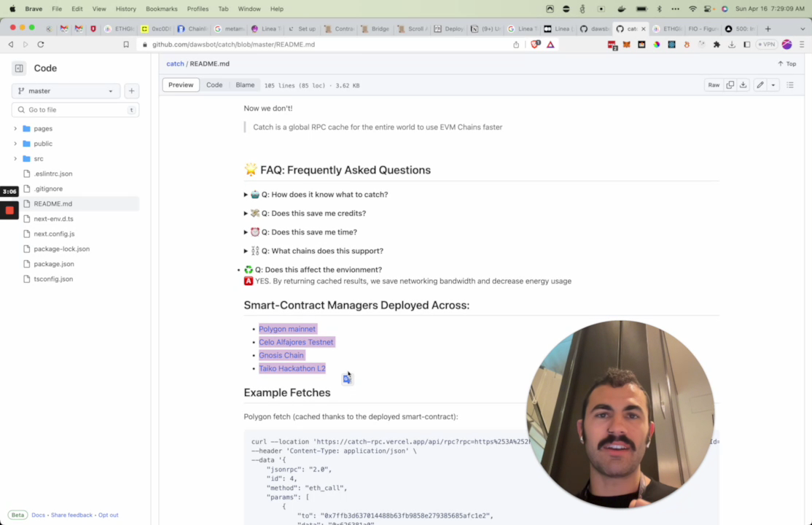Open package.json in the file tree
812x525 pixels.
[54, 264]
